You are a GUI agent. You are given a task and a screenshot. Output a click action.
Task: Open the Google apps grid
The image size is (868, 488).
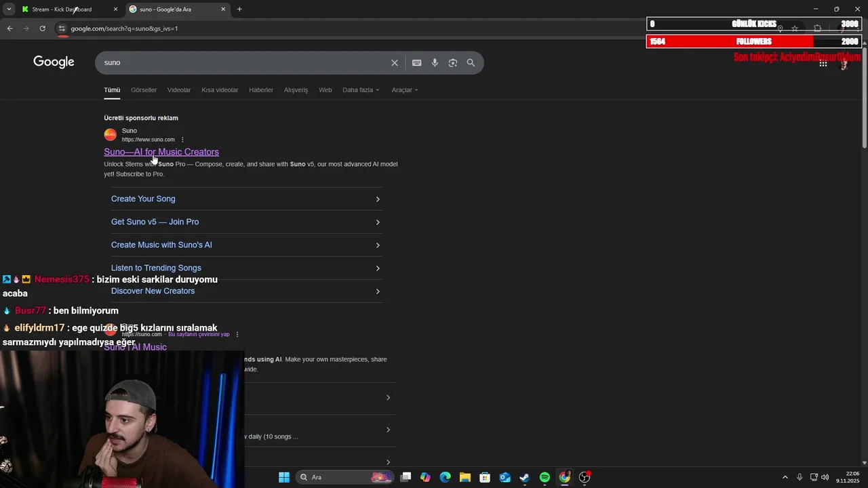coord(823,63)
